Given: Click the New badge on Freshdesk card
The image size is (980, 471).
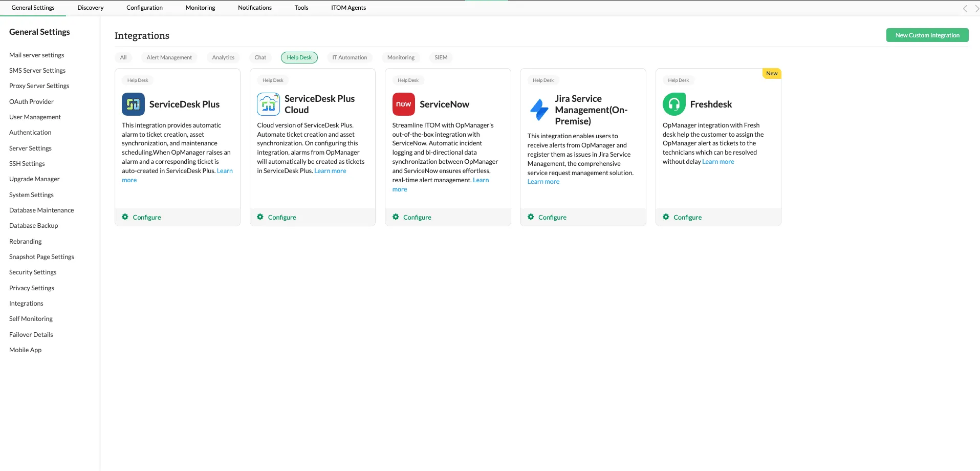Looking at the screenshot, I should tap(772, 73).
